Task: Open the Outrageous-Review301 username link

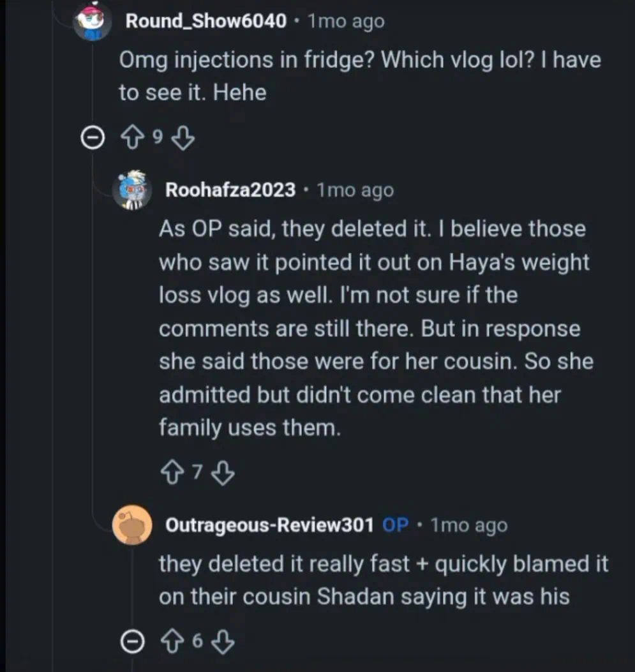Action: (269, 525)
